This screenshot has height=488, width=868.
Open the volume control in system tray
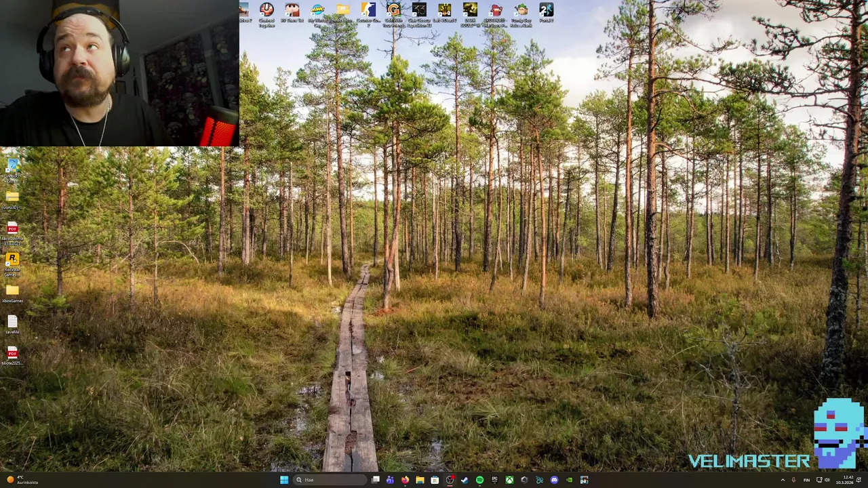click(827, 480)
